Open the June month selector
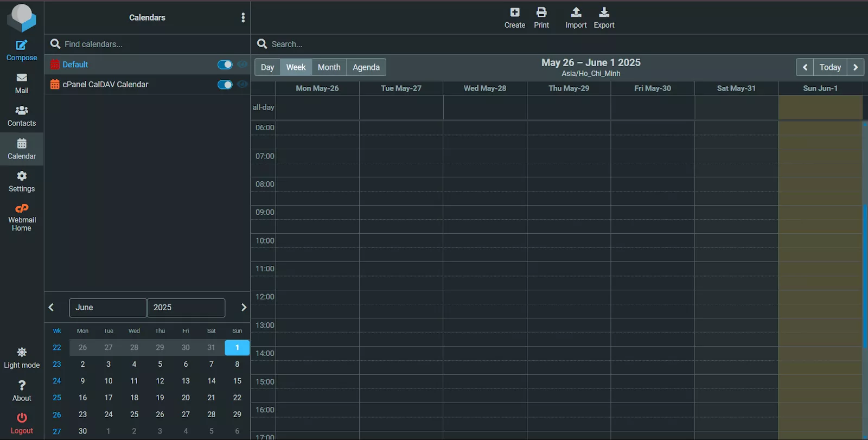 107,308
